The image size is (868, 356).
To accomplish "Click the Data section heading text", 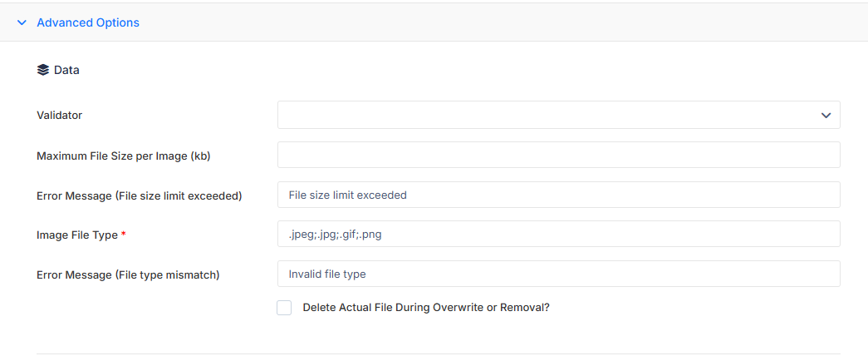I will 66,71.
